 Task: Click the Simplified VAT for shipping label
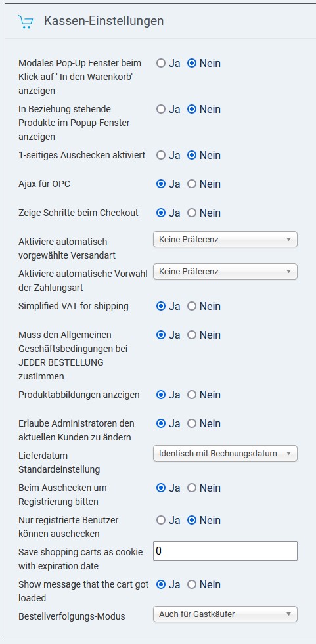(x=74, y=306)
